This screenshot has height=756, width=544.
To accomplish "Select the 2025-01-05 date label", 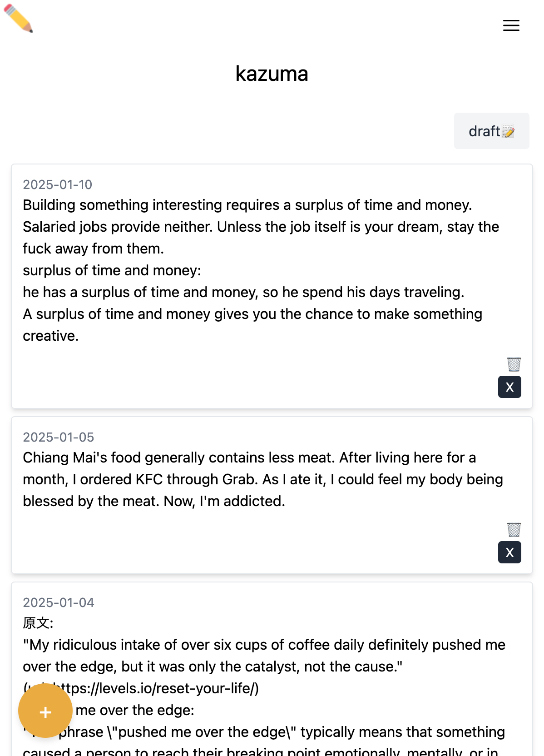I will tap(59, 437).
